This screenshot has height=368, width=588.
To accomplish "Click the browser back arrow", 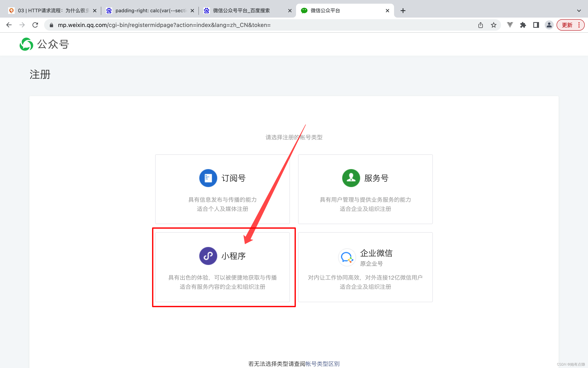I will (x=9, y=25).
